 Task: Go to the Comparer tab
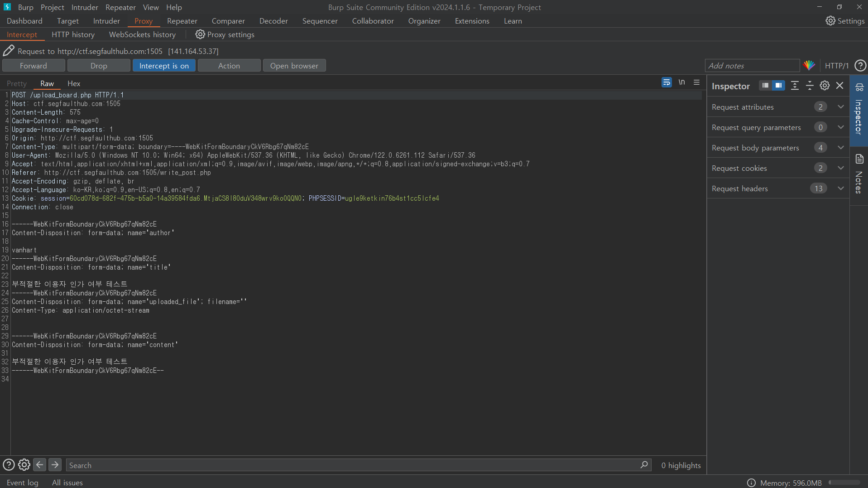coord(228,21)
